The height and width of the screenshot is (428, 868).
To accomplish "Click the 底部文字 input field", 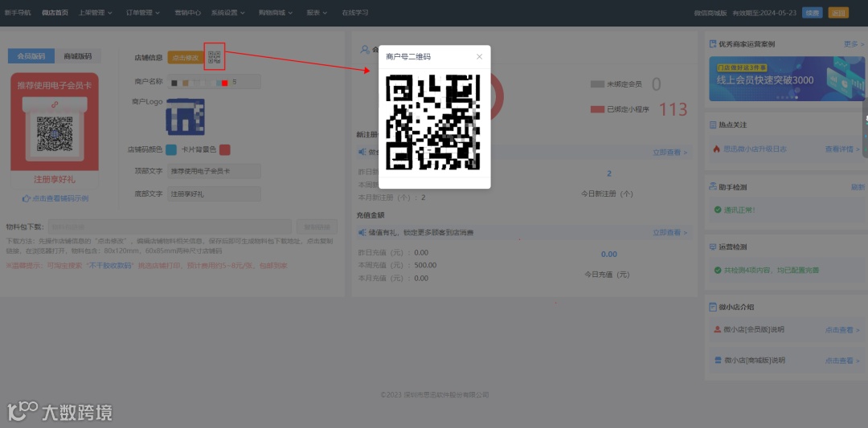I will (215, 194).
